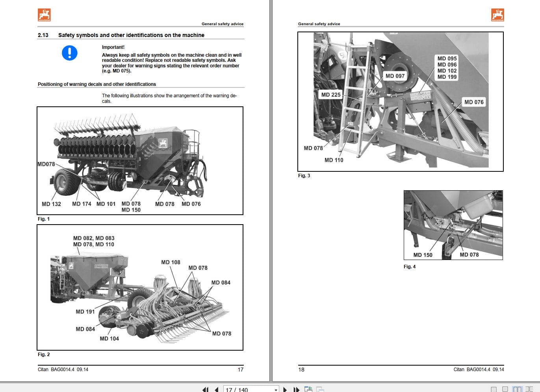This screenshot has width=540, height=392.
Task: Go to the next page
Action: tap(285, 389)
